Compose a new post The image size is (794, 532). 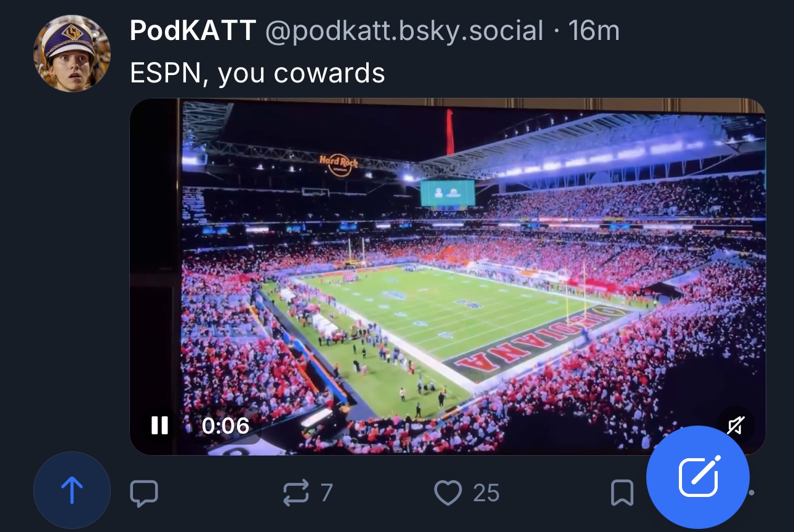697,477
